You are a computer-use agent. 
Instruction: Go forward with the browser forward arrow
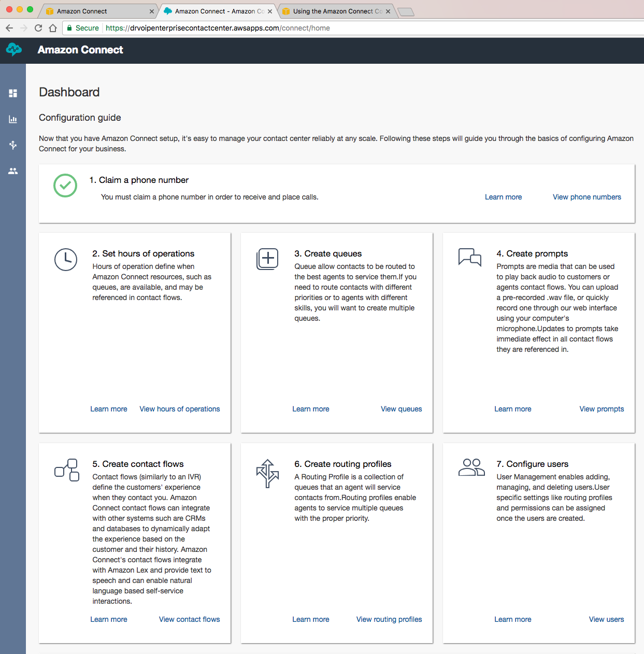click(24, 28)
